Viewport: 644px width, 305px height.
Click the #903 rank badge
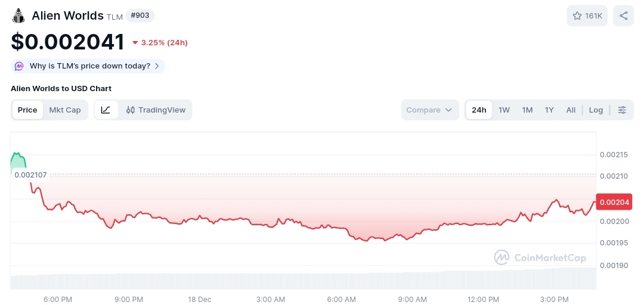pyautogui.click(x=140, y=15)
